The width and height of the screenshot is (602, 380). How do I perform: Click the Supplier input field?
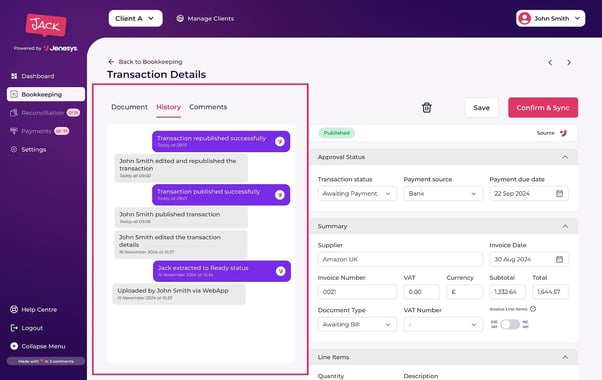coord(400,259)
